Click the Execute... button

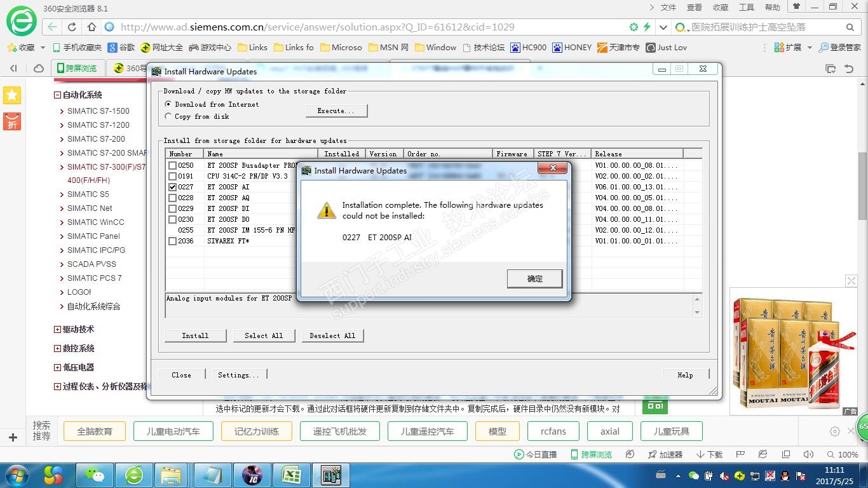336,111
